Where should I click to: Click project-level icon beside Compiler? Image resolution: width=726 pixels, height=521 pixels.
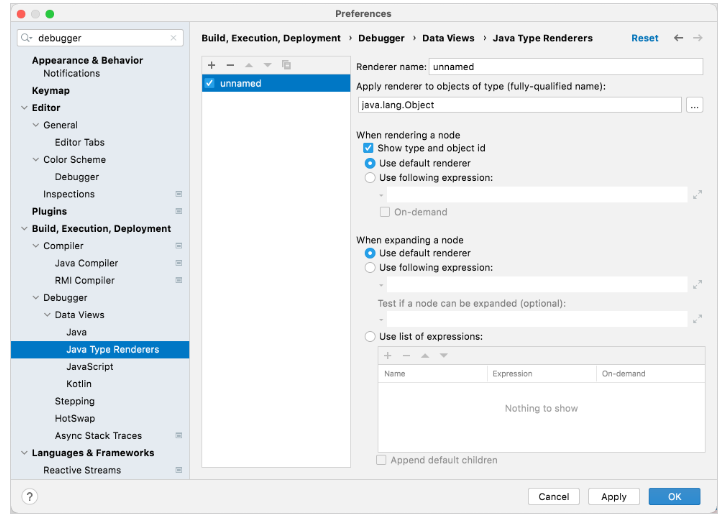(x=179, y=246)
